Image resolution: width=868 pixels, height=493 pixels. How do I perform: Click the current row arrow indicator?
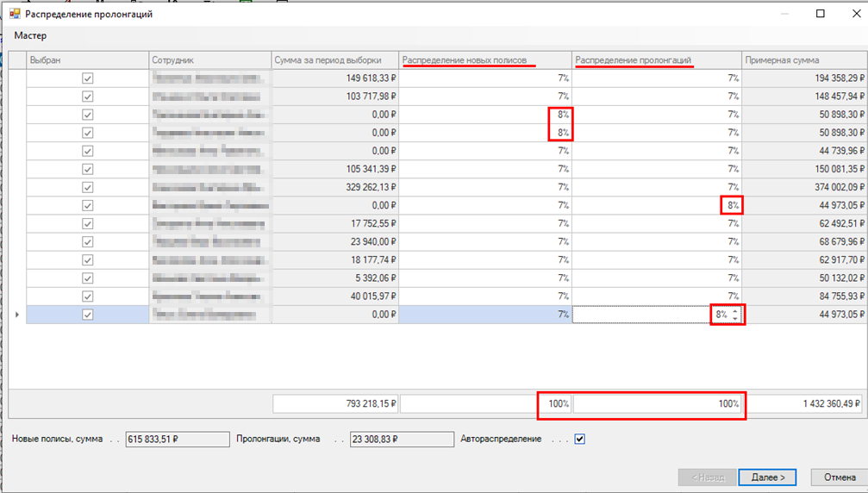click(x=17, y=315)
